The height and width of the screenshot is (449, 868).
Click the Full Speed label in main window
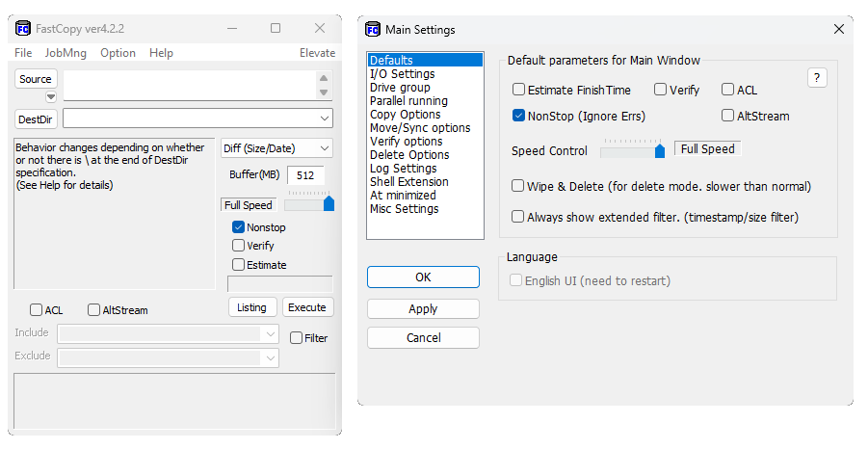coord(249,205)
